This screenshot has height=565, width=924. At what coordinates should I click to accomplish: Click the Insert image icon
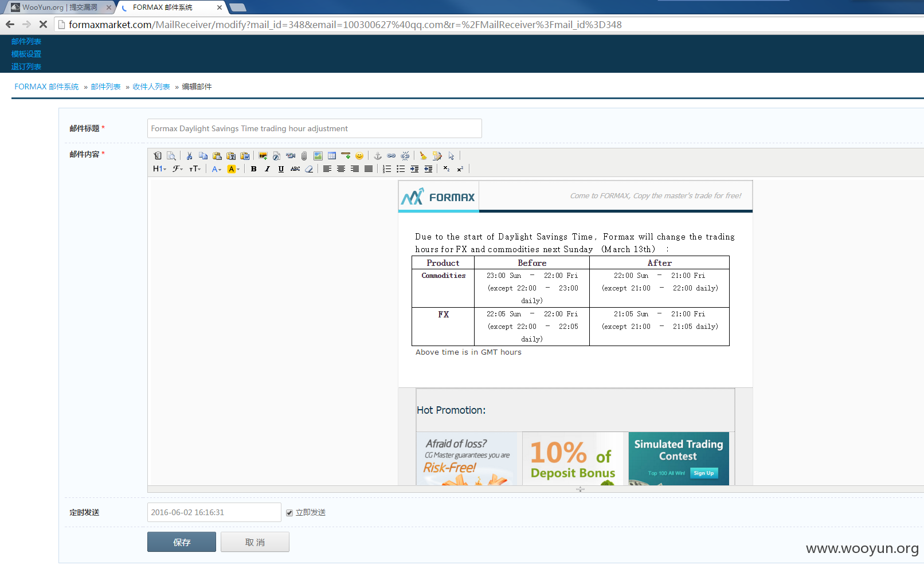(x=263, y=156)
